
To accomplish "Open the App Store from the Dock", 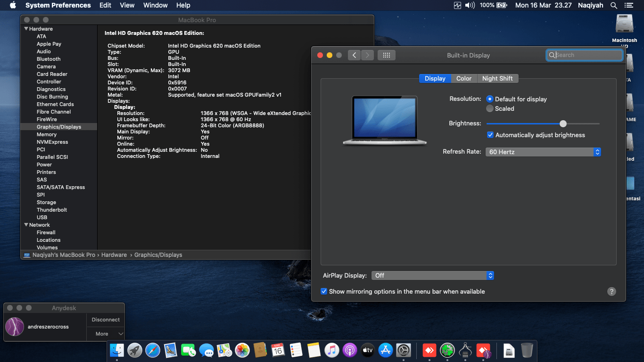I will pyautogui.click(x=386, y=350).
